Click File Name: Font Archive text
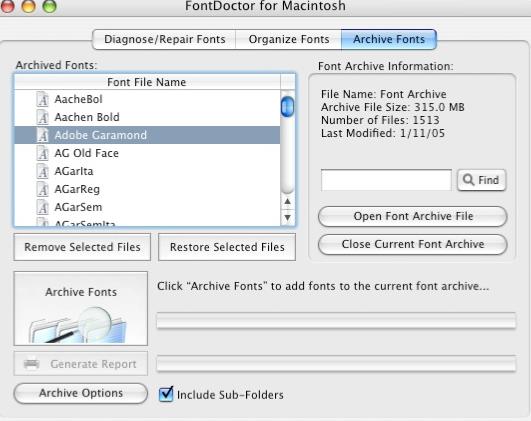This screenshot has width=531, height=421. pos(383,94)
